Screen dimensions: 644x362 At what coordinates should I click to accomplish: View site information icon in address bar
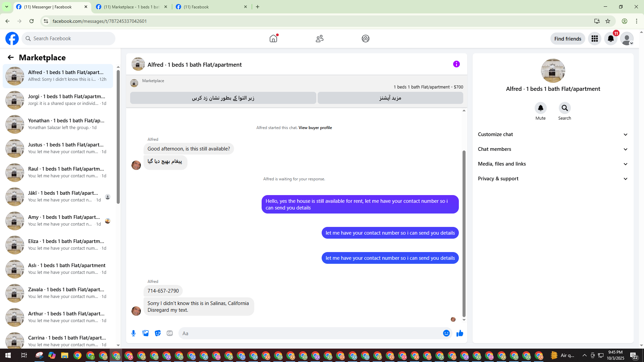(46, 21)
